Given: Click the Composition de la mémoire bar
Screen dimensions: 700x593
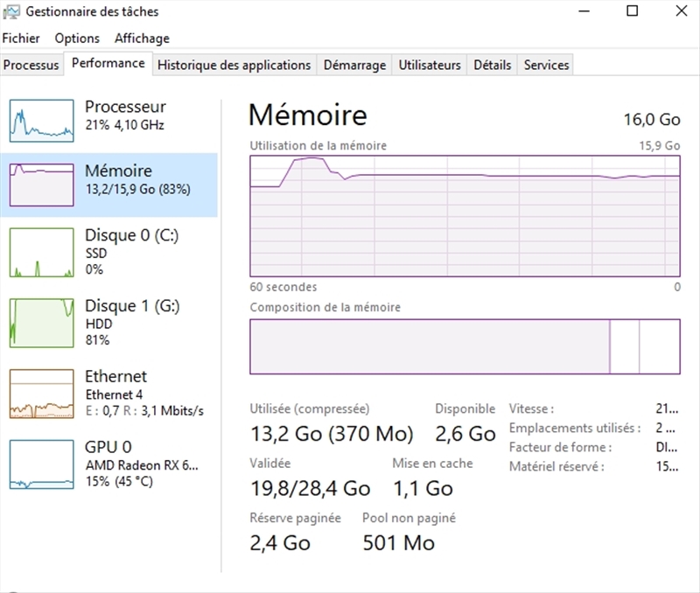Looking at the screenshot, I should (x=465, y=346).
